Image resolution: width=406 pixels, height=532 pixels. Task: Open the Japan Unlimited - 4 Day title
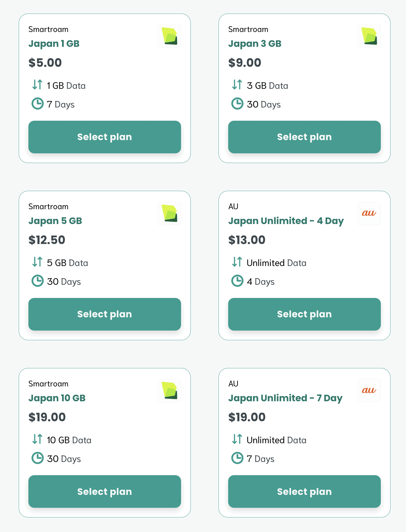[286, 221]
